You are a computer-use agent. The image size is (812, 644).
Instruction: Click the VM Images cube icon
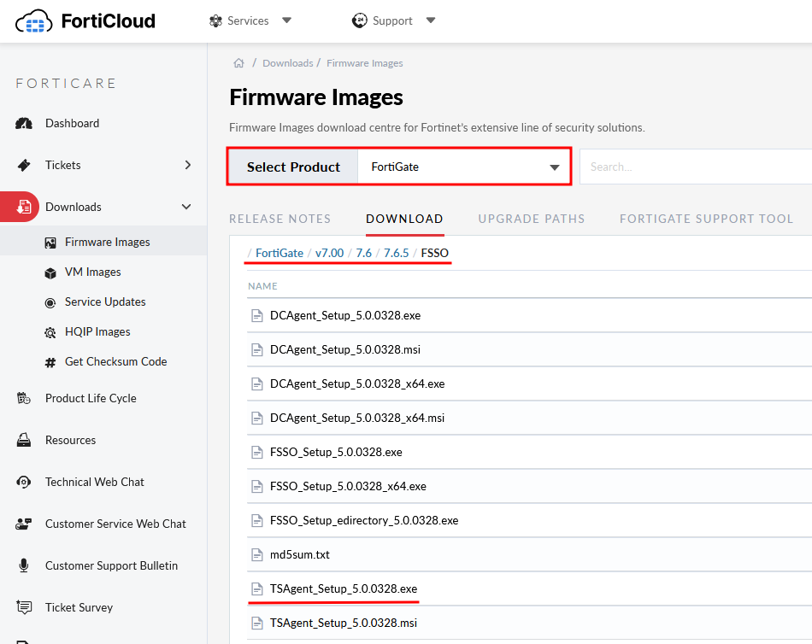pyautogui.click(x=50, y=272)
